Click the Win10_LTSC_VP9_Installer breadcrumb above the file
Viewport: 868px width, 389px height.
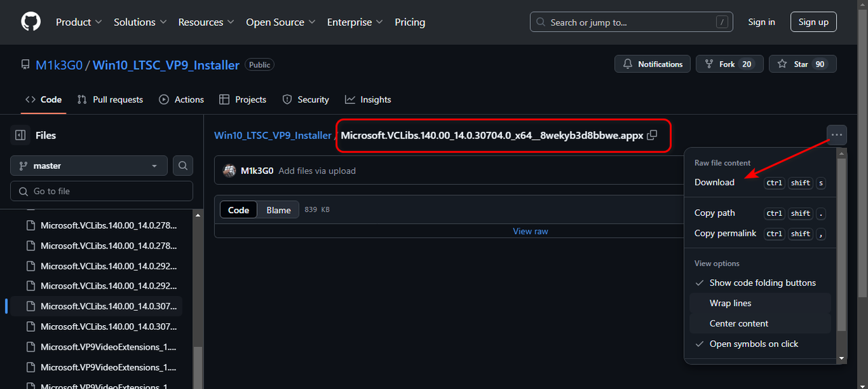[x=273, y=135]
